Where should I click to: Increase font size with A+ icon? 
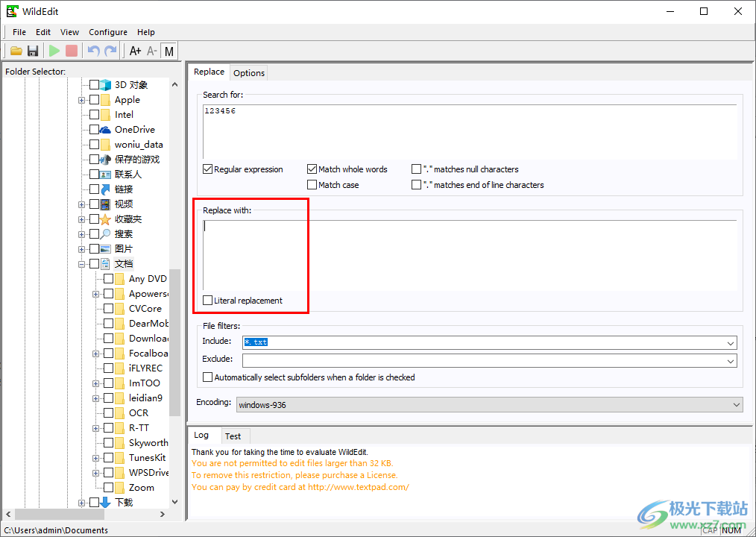(x=135, y=51)
